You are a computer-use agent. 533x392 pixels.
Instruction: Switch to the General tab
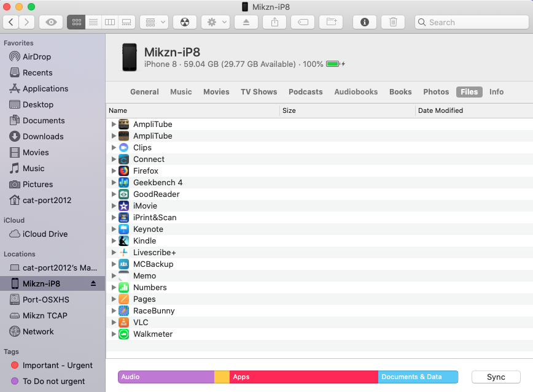[x=144, y=92]
